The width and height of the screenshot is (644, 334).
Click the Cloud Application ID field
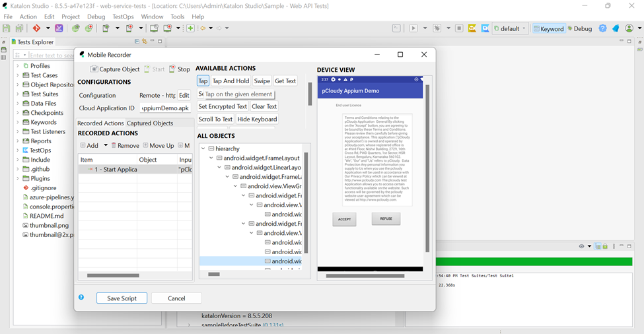[x=165, y=108]
